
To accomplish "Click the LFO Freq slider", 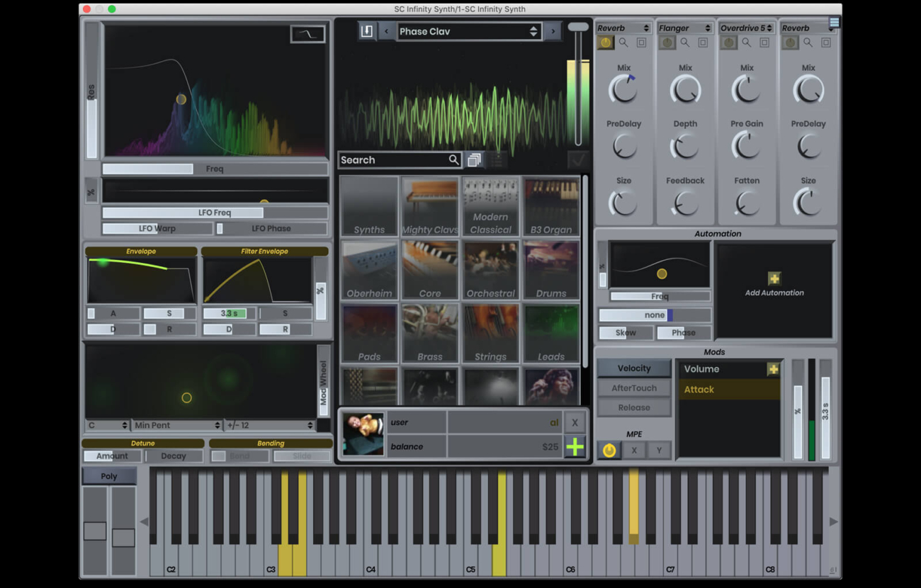I will pyautogui.click(x=215, y=213).
